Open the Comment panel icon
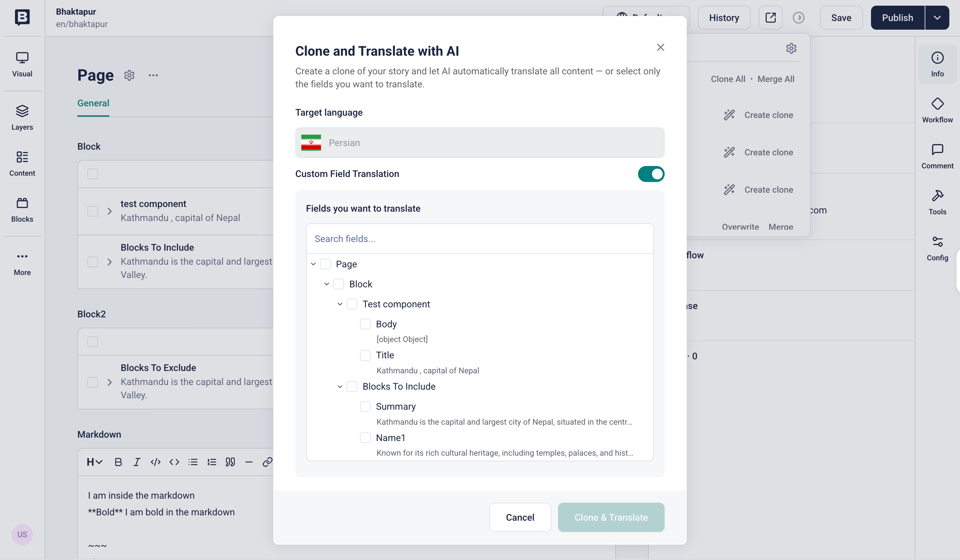The width and height of the screenshot is (960, 560). [x=937, y=150]
